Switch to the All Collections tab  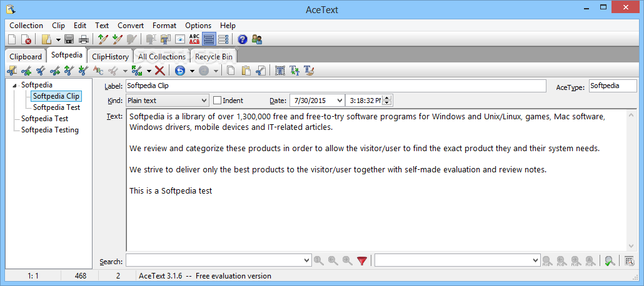162,57
